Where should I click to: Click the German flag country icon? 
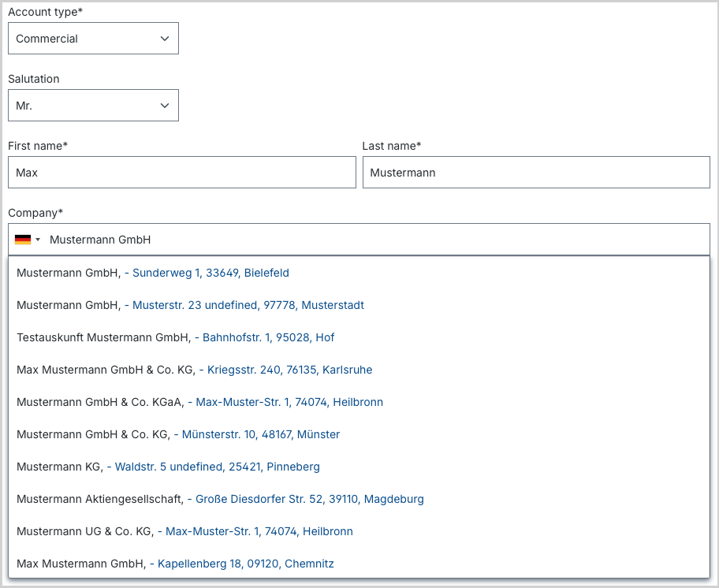pos(22,240)
